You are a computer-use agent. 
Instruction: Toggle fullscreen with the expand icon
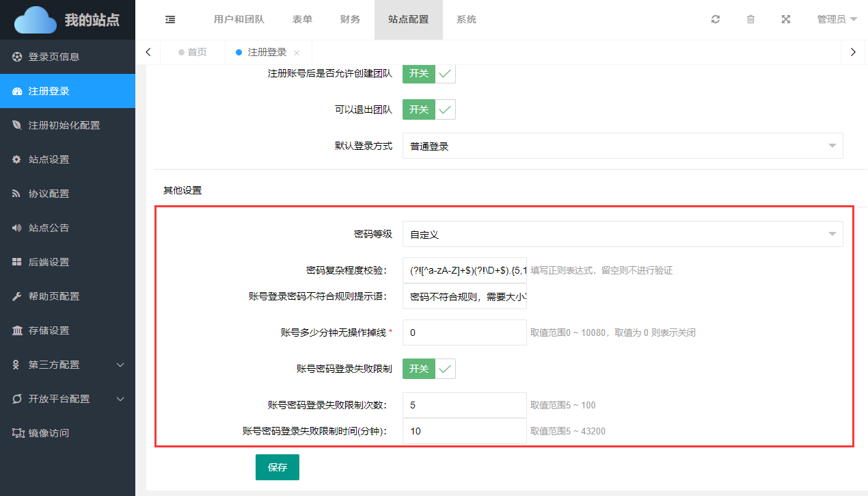(786, 20)
